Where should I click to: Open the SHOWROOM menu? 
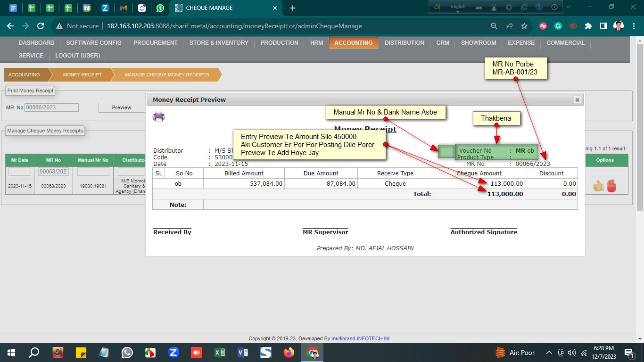(x=479, y=43)
